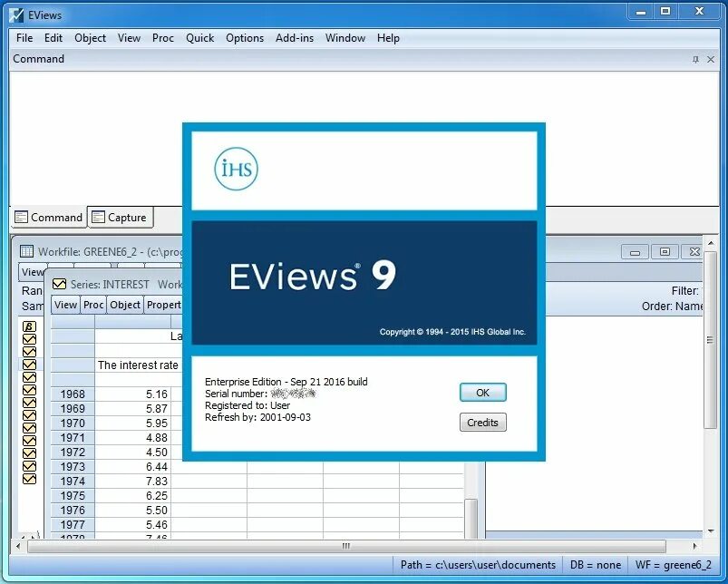Click the Proc button in the INTEREST series toolbar

(92, 304)
